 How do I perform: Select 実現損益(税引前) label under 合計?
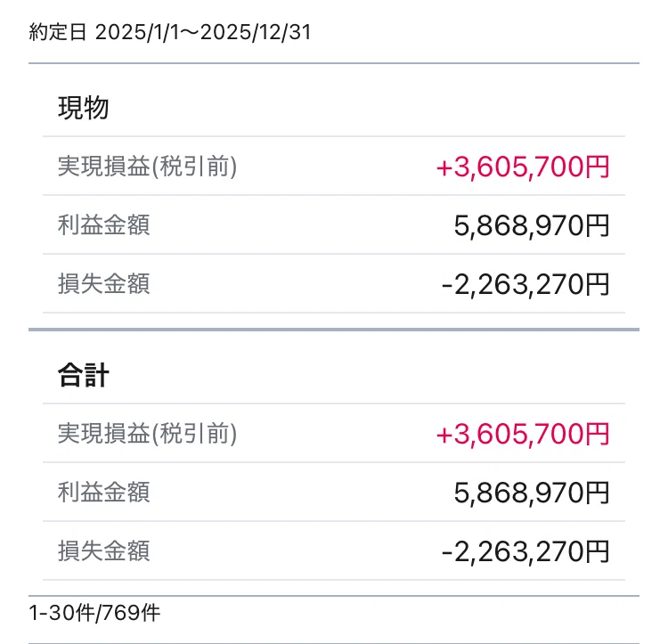[147, 433]
